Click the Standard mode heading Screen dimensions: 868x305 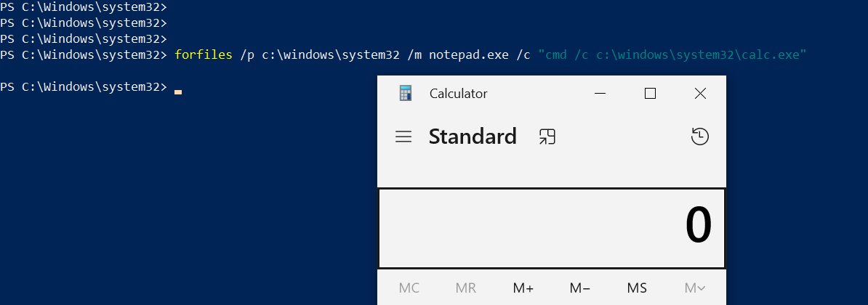(473, 137)
